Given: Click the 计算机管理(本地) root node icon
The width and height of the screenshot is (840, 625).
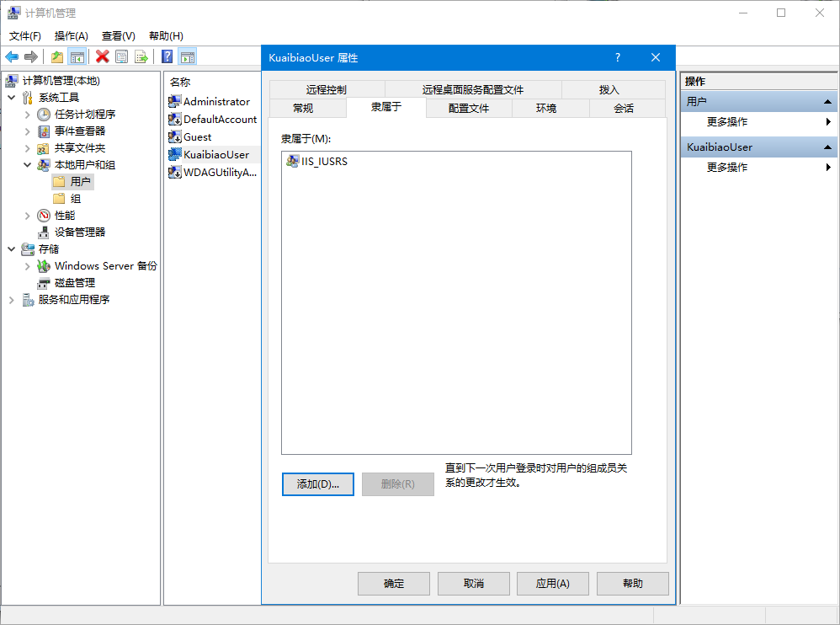Looking at the screenshot, I should (x=12, y=80).
